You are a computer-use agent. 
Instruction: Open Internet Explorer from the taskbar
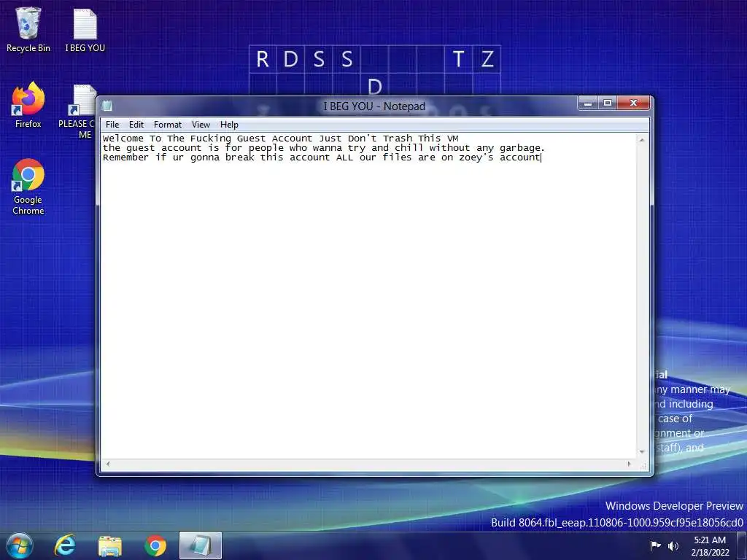pos(64,545)
